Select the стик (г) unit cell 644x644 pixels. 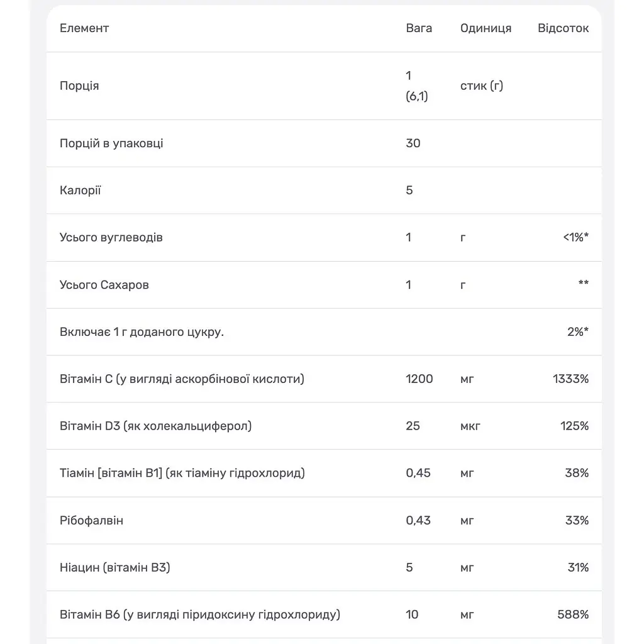pos(482,86)
